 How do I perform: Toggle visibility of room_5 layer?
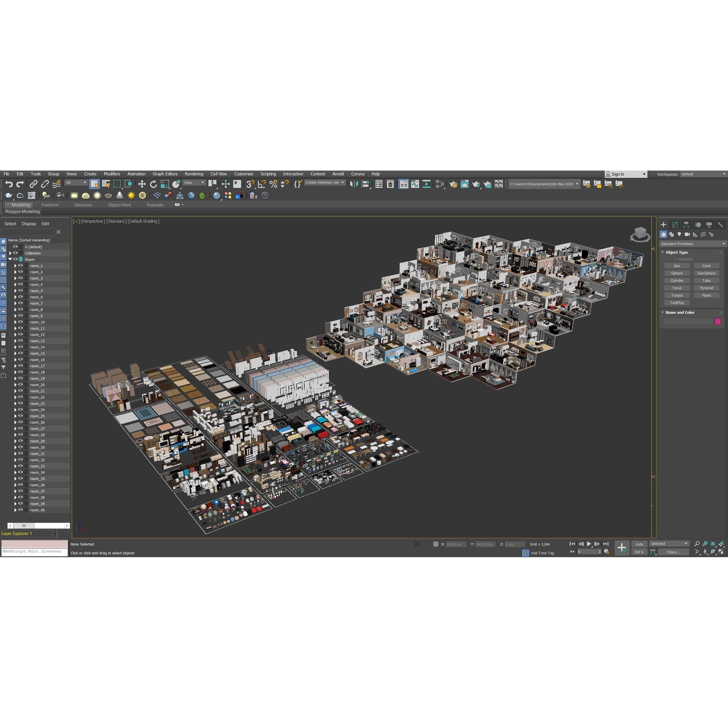pyautogui.click(x=21, y=290)
